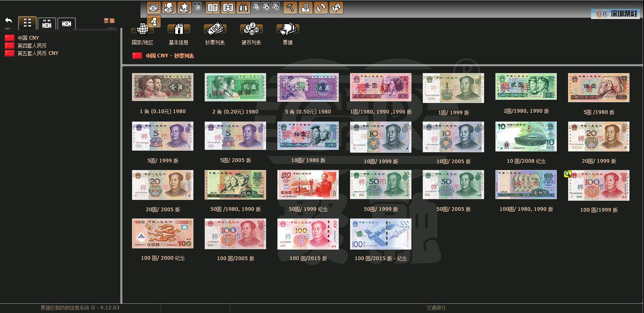Click the refresh arrows icon

click(x=321, y=8)
